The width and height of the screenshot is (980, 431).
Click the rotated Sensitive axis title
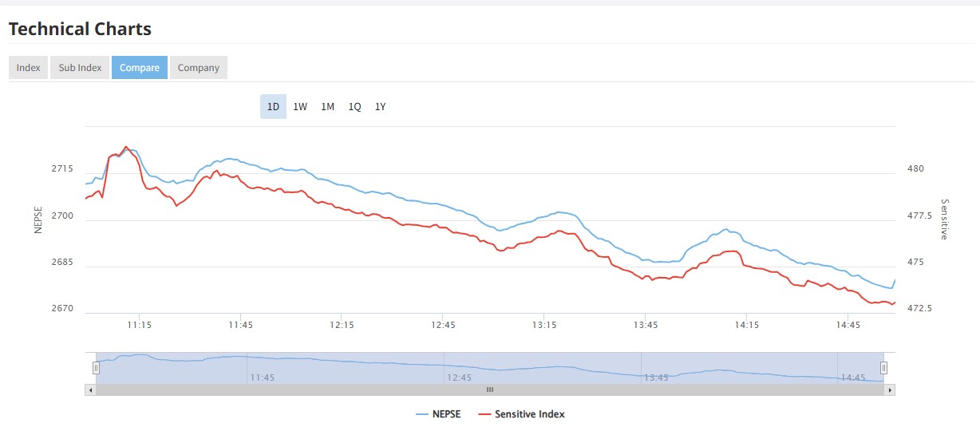tap(945, 219)
